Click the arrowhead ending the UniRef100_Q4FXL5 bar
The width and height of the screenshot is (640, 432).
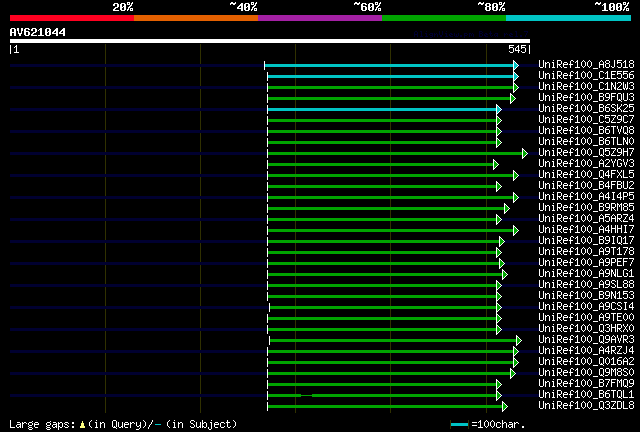[516, 176]
